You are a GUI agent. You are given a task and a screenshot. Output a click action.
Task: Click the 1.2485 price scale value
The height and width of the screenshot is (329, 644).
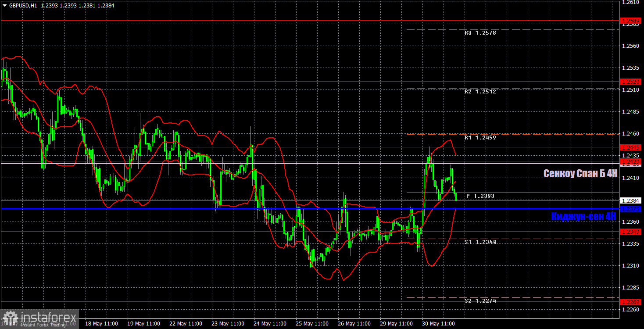pyautogui.click(x=630, y=112)
